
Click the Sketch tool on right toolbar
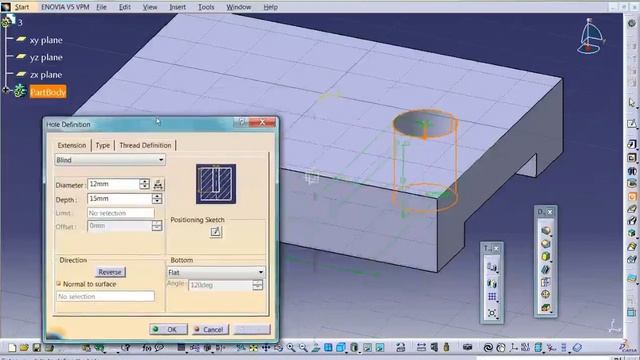click(x=632, y=124)
